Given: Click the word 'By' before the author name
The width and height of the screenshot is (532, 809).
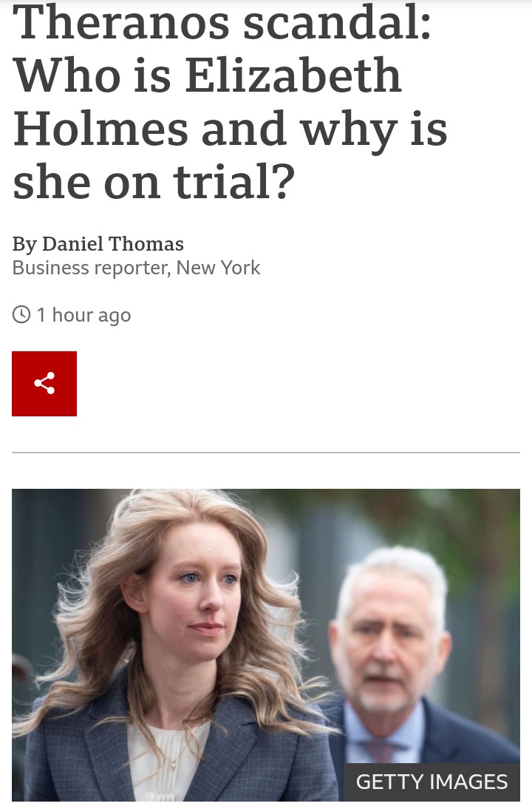Looking at the screenshot, I should [24, 244].
